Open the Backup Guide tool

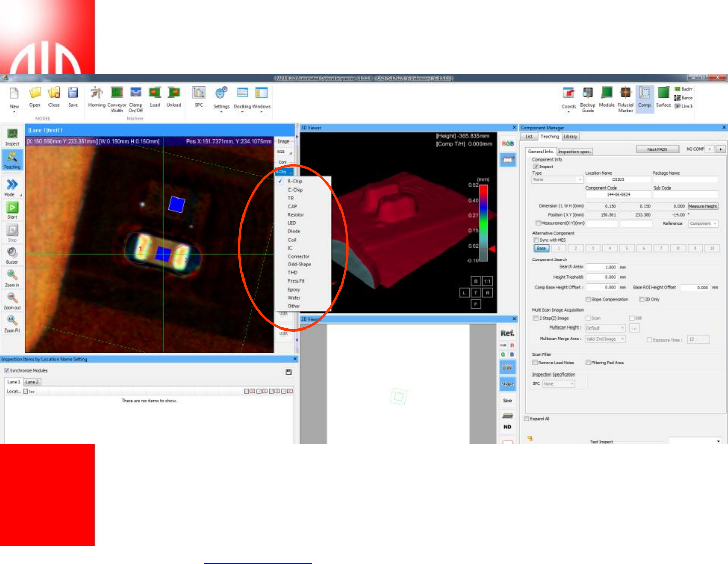[588, 94]
